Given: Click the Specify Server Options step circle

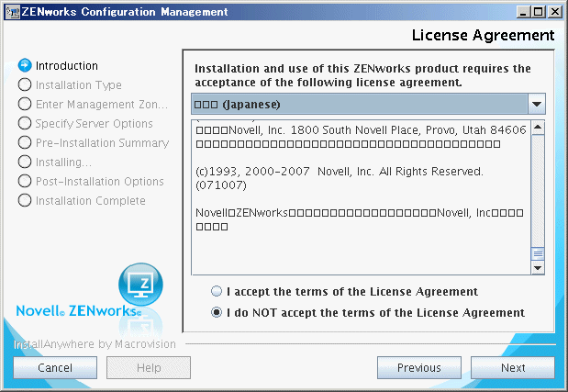Looking at the screenshot, I should coord(25,123).
